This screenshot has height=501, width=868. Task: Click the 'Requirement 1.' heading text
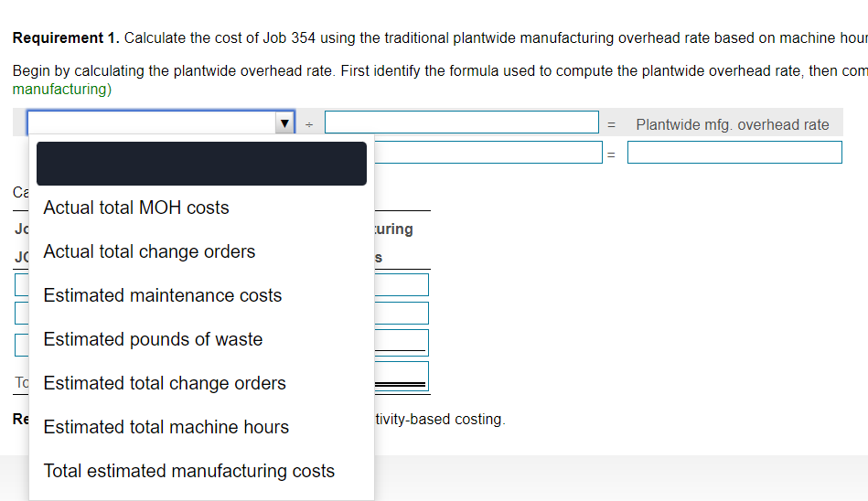tap(66, 37)
